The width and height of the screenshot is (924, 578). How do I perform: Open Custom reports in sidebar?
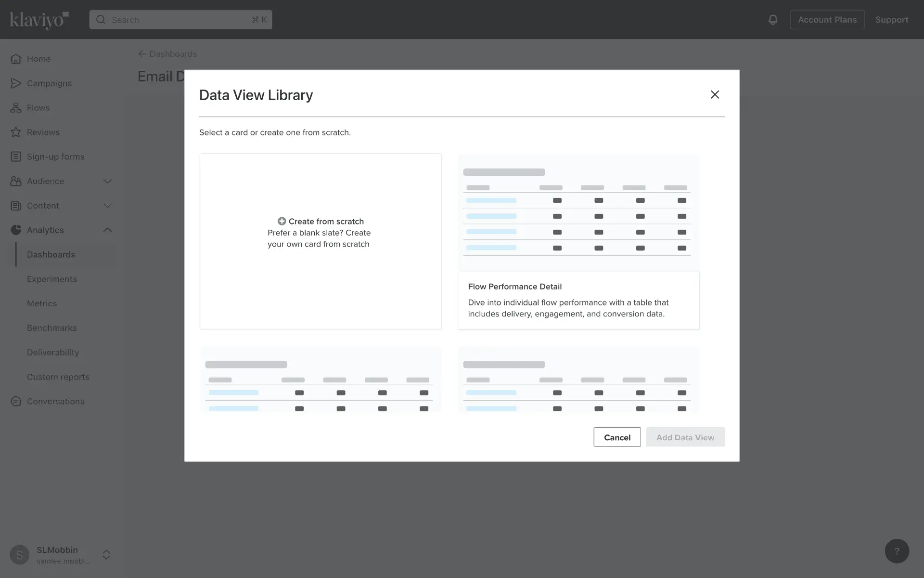coord(58,377)
